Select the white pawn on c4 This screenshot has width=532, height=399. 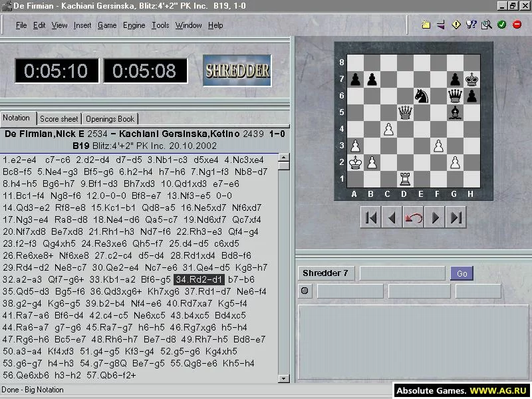(388, 129)
